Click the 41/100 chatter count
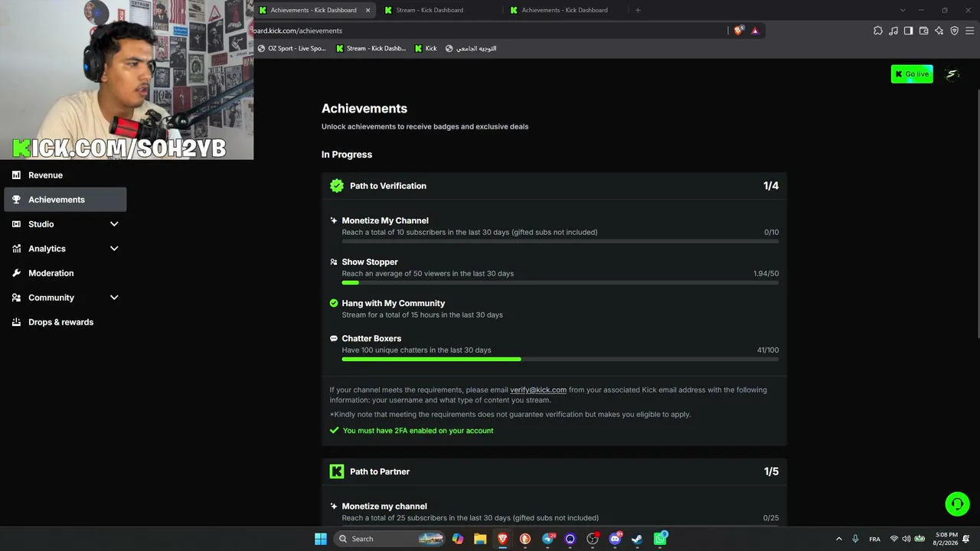Viewport: 980px width, 551px height. pos(768,350)
